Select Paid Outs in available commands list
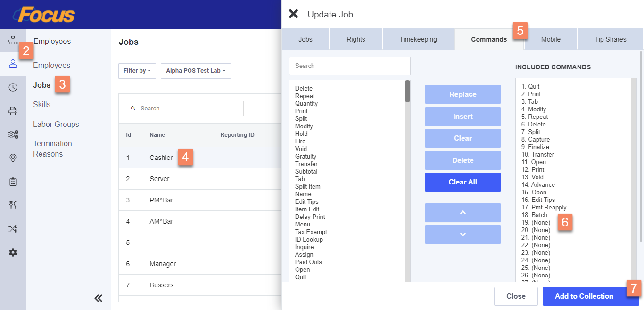This screenshot has height=310, width=644. coord(308,262)
